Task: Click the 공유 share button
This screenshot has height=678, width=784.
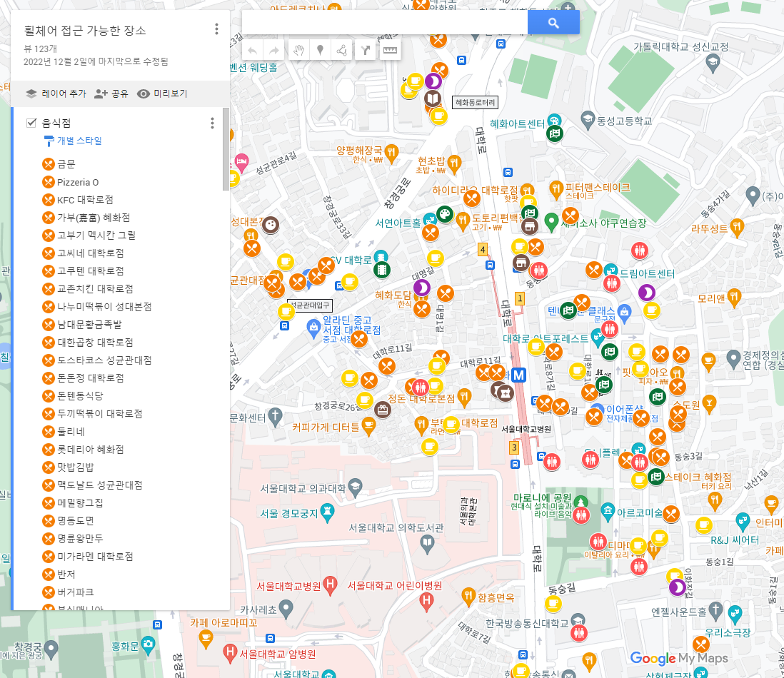Action: [x=111, y=93]
